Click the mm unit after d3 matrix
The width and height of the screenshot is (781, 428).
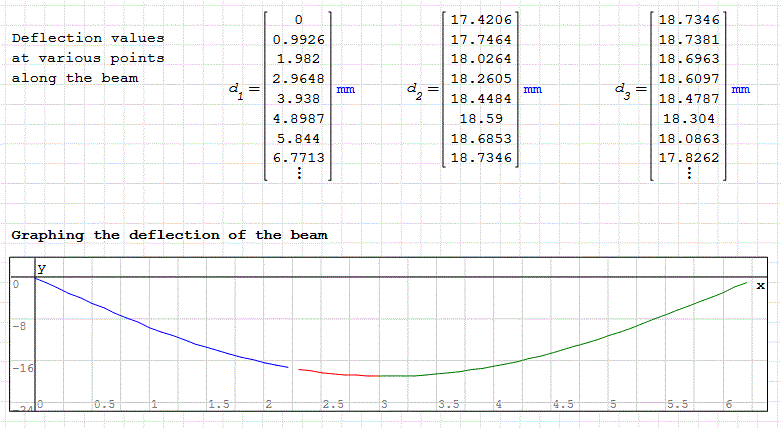pos(741,90)
